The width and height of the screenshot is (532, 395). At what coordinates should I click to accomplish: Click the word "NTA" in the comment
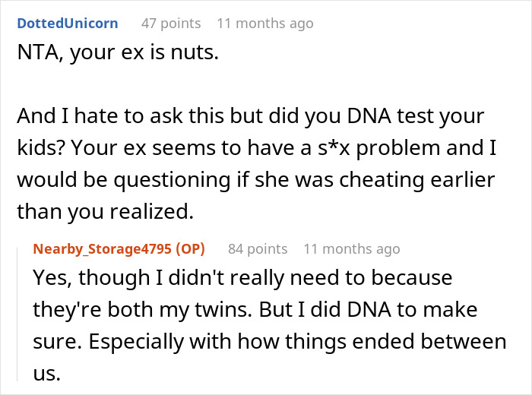pyautogui.click(x=36, y=55)
